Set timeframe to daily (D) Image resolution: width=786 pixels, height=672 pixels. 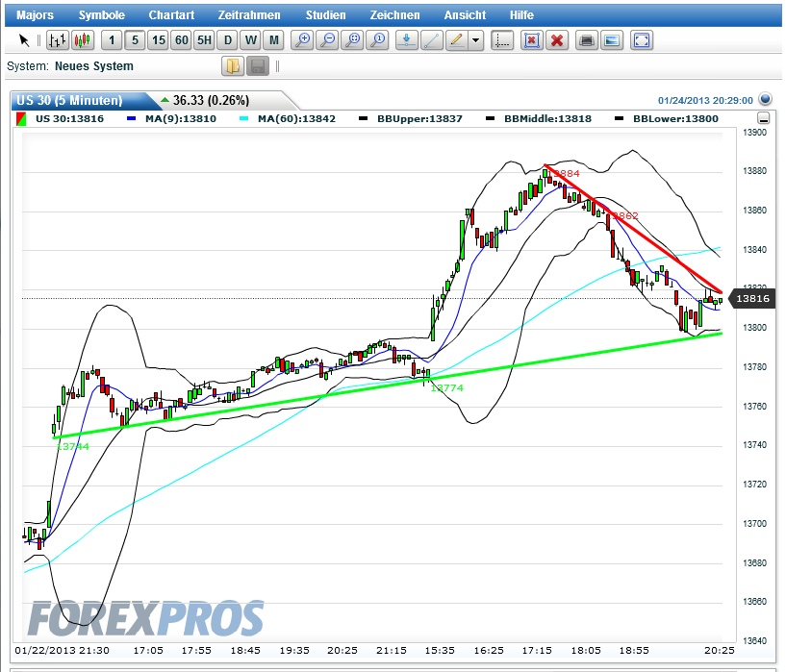tap(228, 40)
